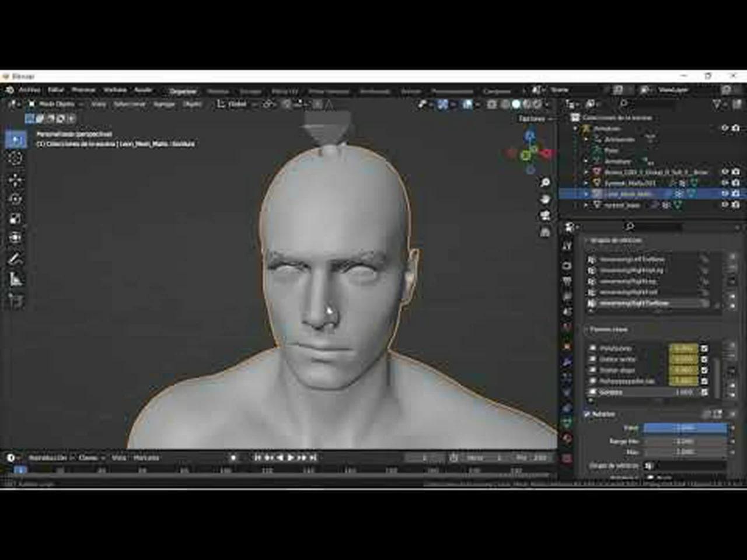Open the Archivo menu

point(29,90)
